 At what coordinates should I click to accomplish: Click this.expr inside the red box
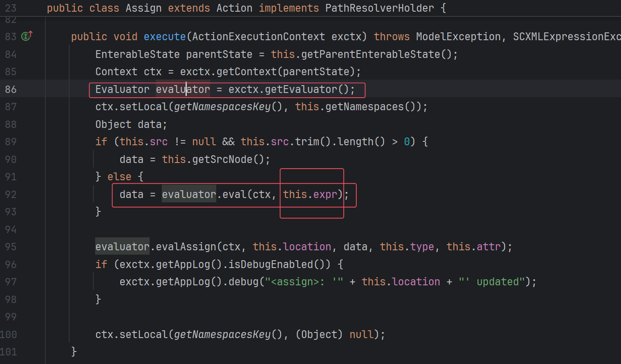[310, 195]
